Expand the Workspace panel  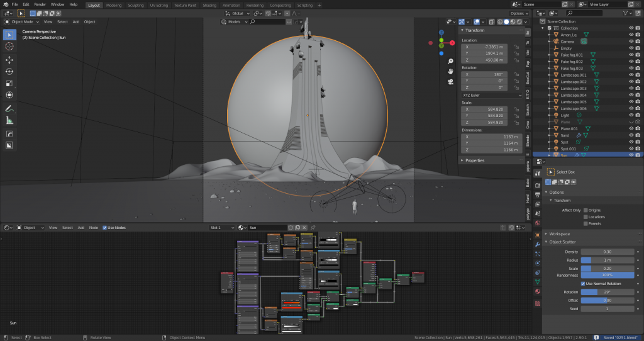click(x=559, y=234)
